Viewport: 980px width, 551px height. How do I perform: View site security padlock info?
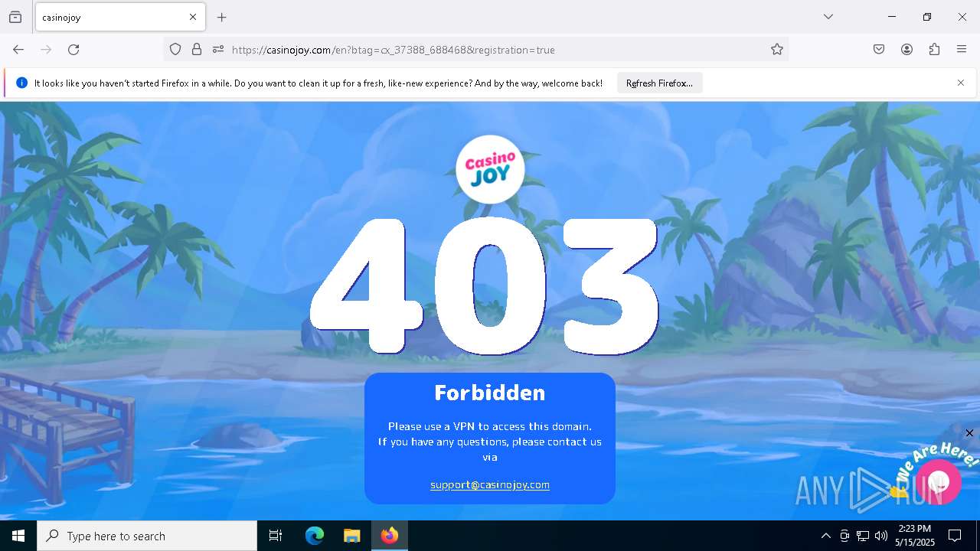click(197, 50)
